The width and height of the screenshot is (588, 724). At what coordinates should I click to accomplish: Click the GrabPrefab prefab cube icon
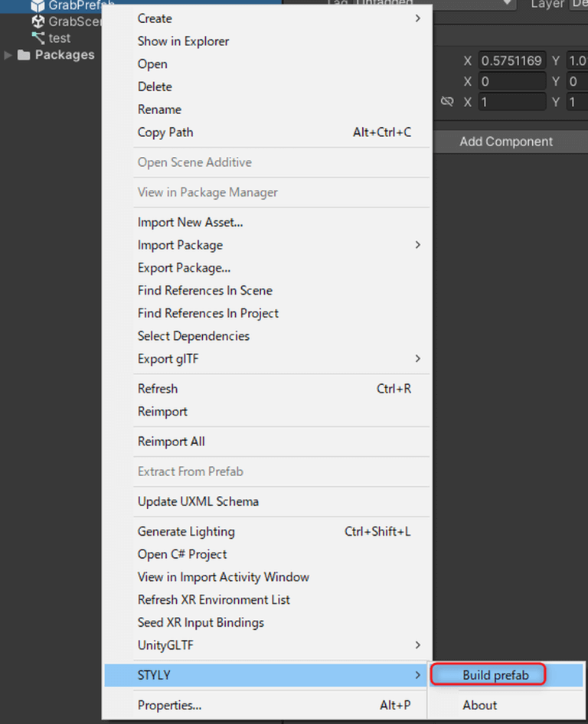point(36,5)
